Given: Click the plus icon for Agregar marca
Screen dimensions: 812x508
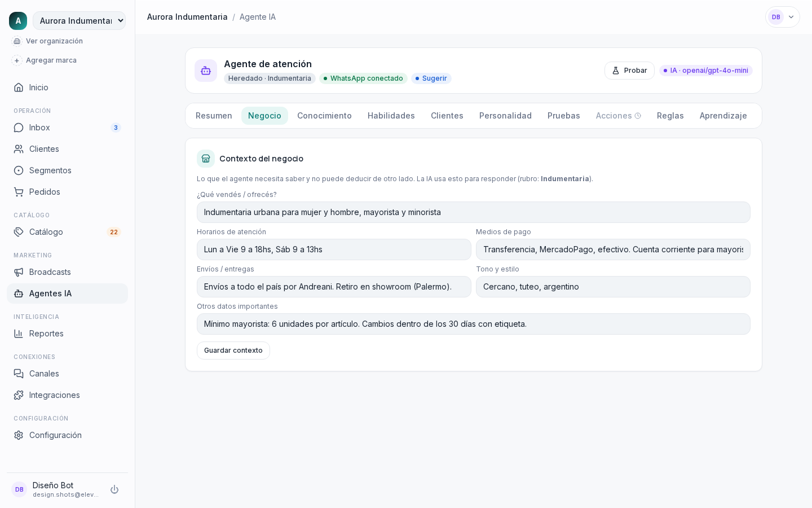Looking at the screenshot, I should point(17,60).
